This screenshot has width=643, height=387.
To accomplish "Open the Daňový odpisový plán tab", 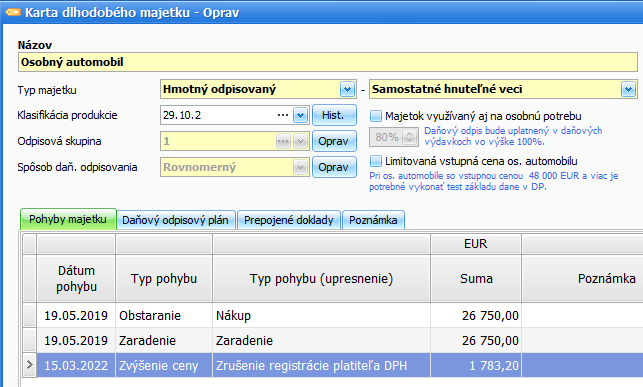I will click(x=176, y=220).
